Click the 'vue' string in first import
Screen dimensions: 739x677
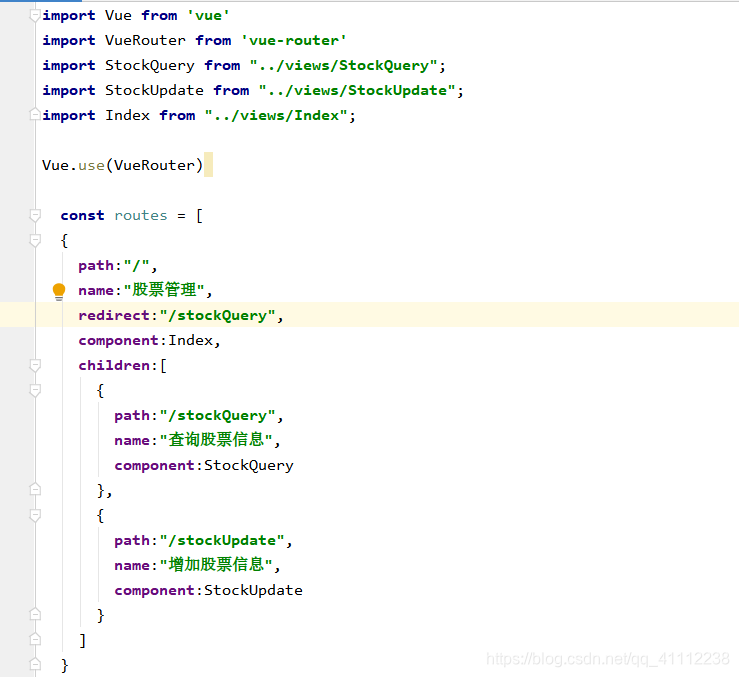[x=208, y=16]
